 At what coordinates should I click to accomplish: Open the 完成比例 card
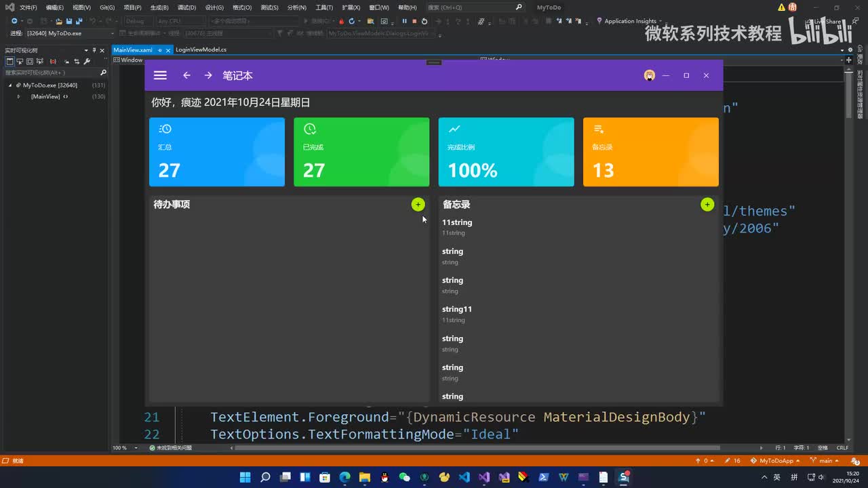pyautogui.click(x=506, y=152)
